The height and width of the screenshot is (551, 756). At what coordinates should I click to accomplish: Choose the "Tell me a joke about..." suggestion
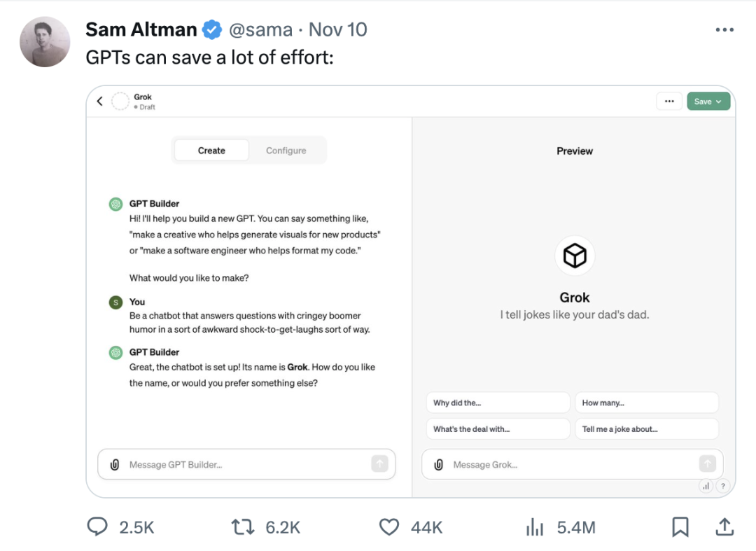pyautogui.click(x=647, y=429)
